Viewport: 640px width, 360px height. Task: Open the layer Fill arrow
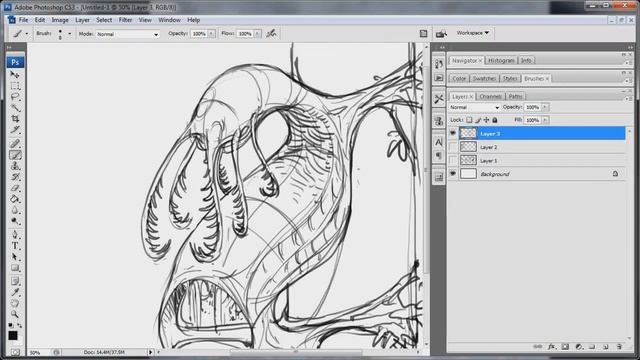pos(544,120)
